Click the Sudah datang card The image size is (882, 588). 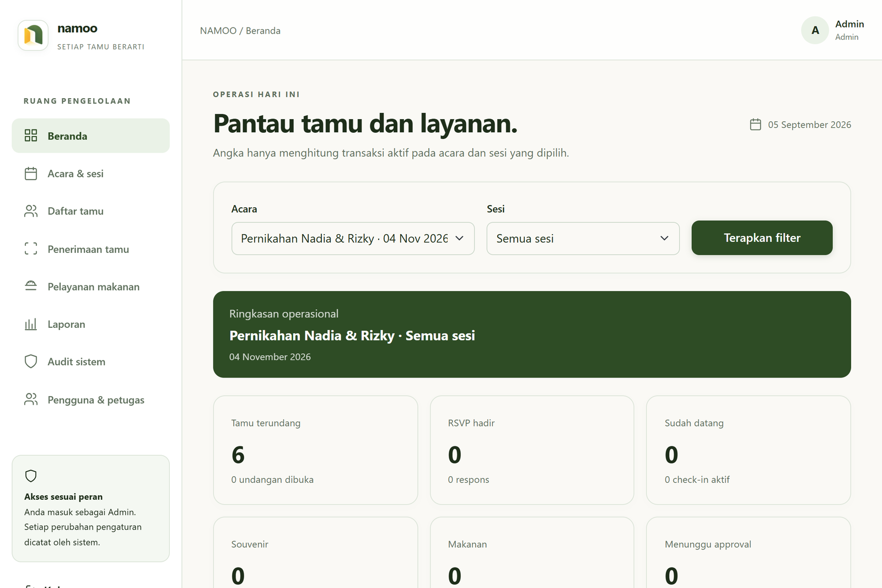(x=749, y=450)
